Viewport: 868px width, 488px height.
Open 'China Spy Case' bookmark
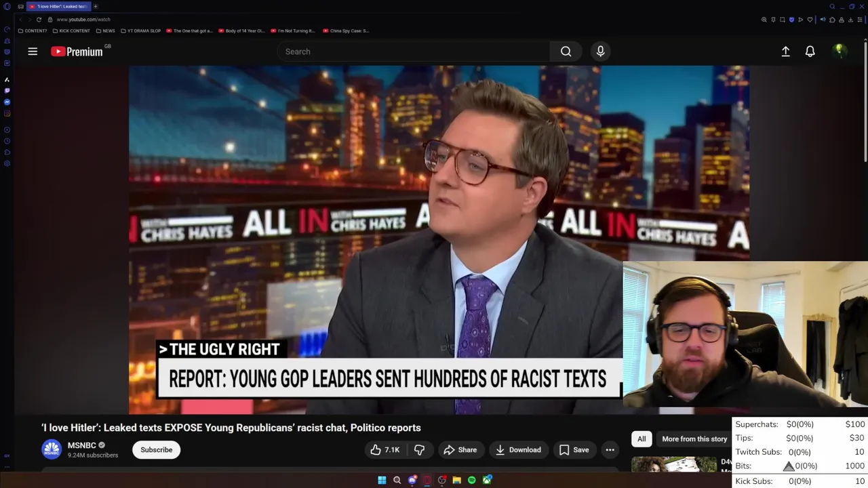pyautogui.click(x=346, y=30)
